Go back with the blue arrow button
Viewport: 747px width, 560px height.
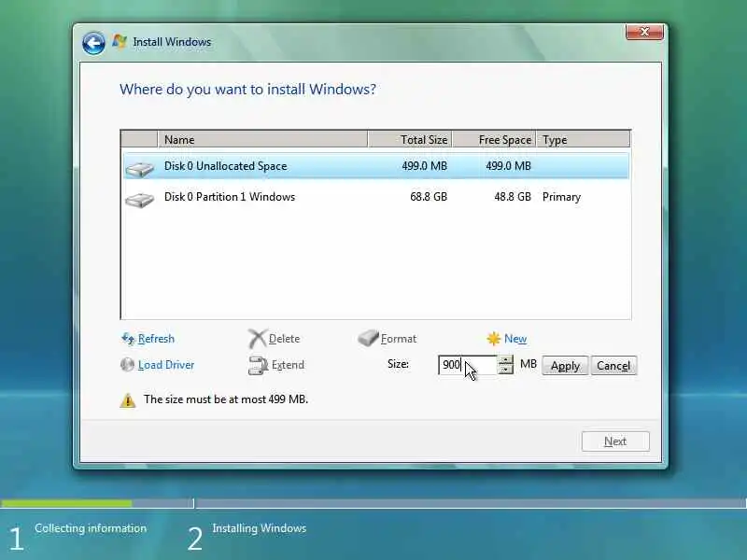(93, 43)
